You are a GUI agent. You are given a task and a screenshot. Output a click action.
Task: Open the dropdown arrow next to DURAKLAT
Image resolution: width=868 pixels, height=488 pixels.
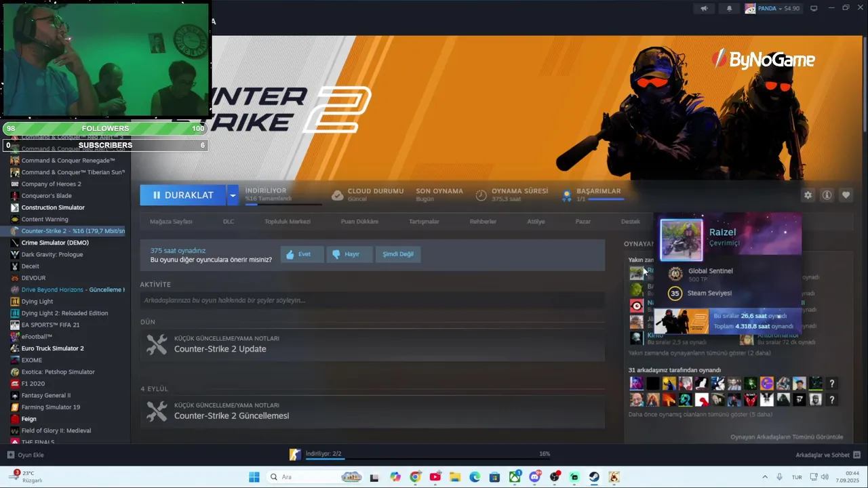point(233,195)
